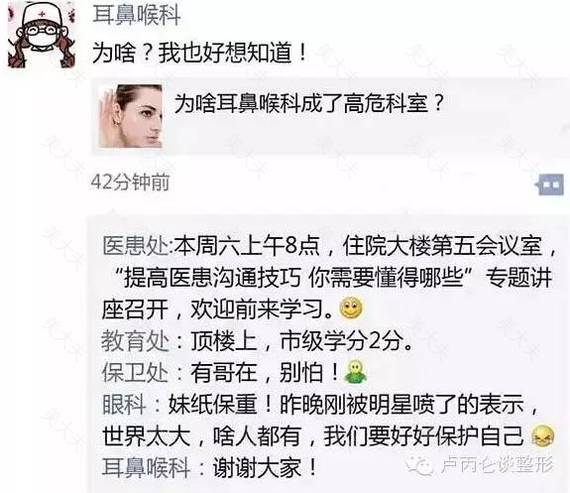
Task: Tap the 42分钟前 timestamp
Action: (130, 182)
